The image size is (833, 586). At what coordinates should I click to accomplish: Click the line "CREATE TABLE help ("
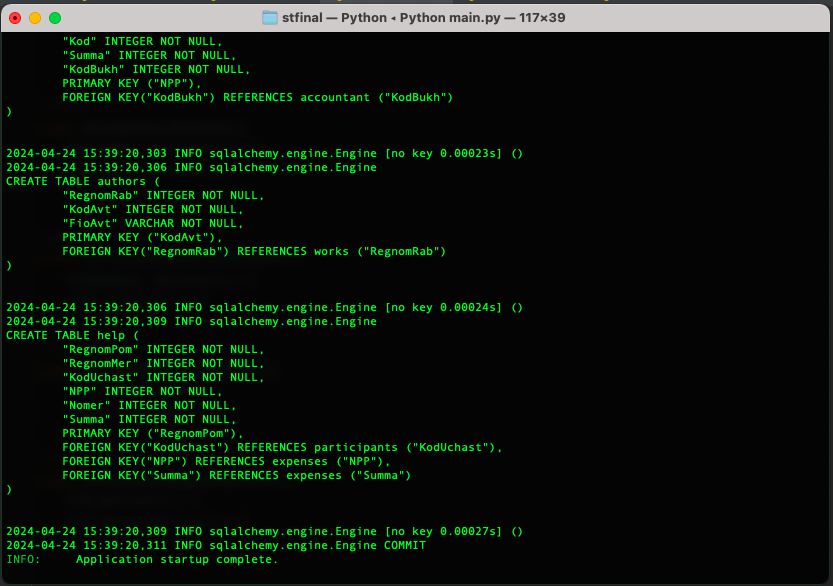[72, 336]
